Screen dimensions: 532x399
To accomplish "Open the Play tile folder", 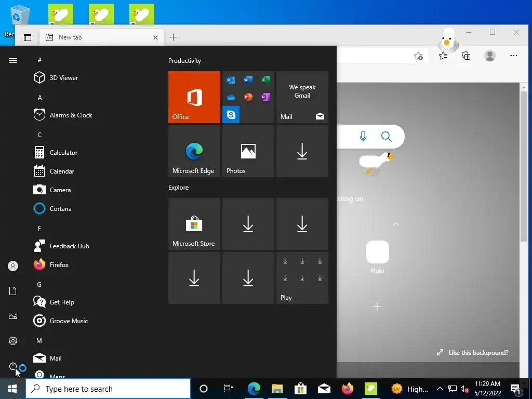I will click(302, 278).
